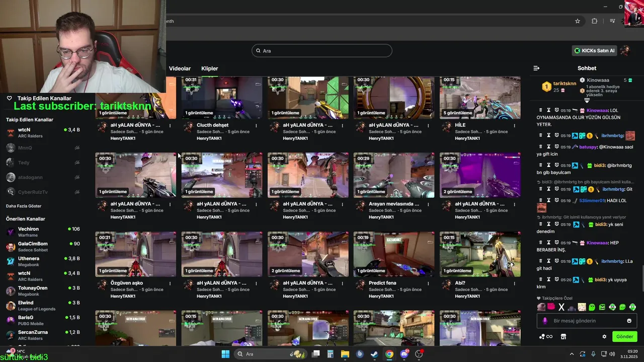Switch to the Videolar tab
Viewport: 644px width, 362px height.
click(180, 68)
